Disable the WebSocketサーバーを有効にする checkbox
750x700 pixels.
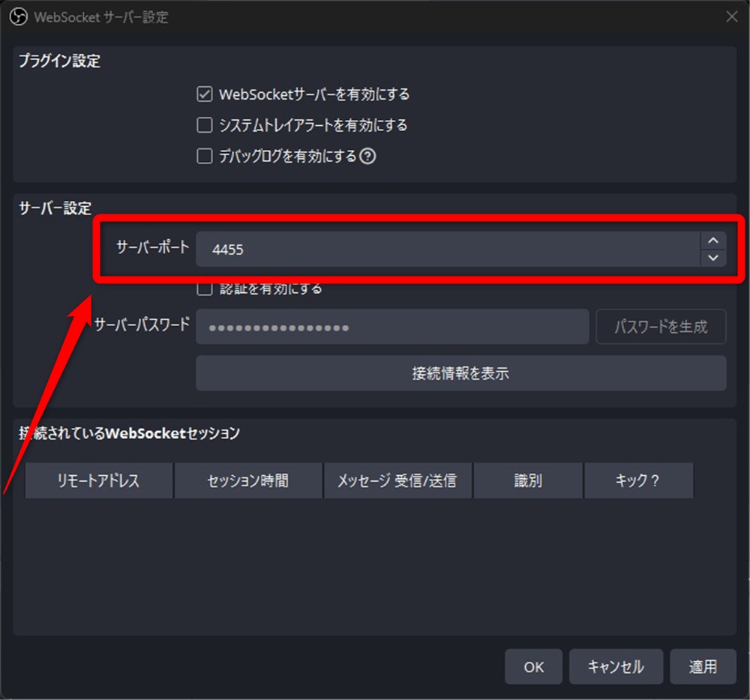click(205, 94)
